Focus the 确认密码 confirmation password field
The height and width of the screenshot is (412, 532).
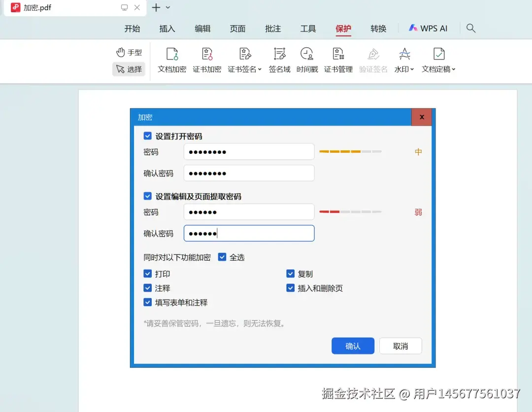[x=249, y=173]
